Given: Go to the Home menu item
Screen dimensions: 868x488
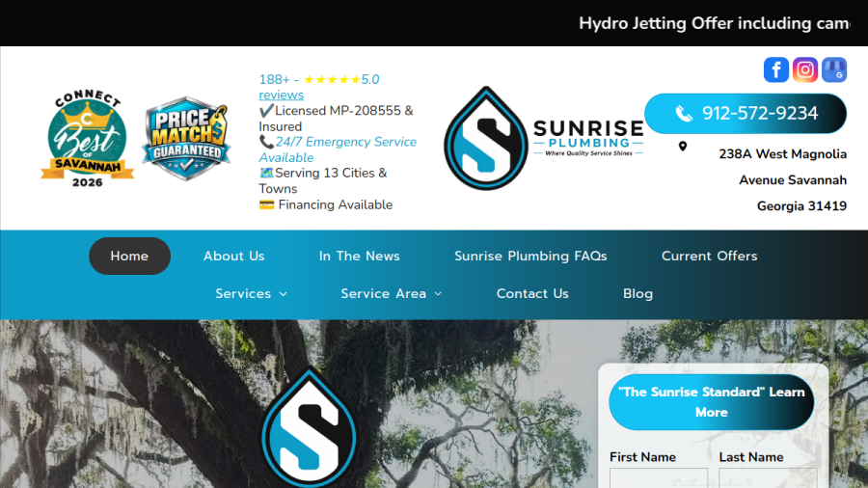Looking at the screenshot, I should coord(129,257).
